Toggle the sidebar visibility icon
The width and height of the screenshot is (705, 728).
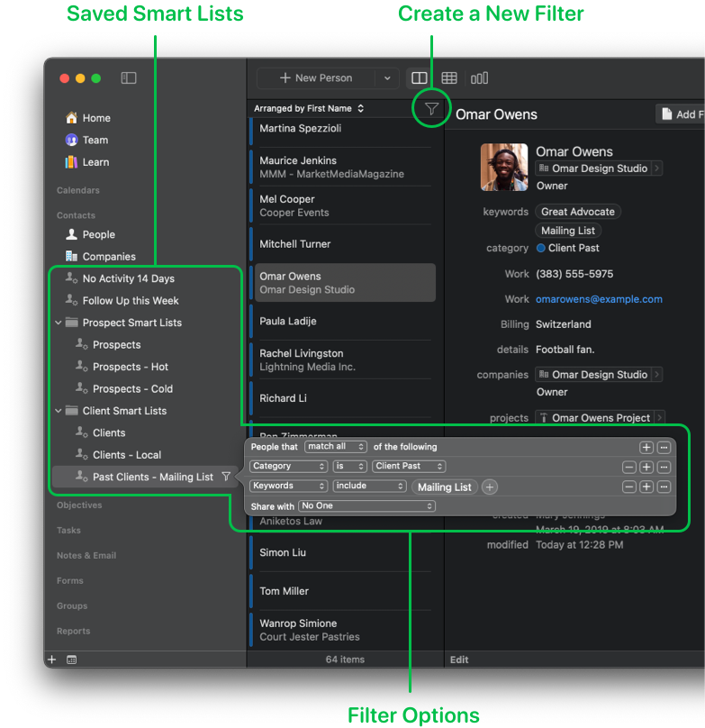click(129, 78)
